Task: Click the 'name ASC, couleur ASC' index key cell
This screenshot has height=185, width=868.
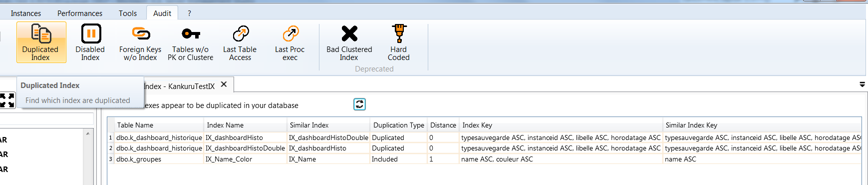Action: coord(561,159)
